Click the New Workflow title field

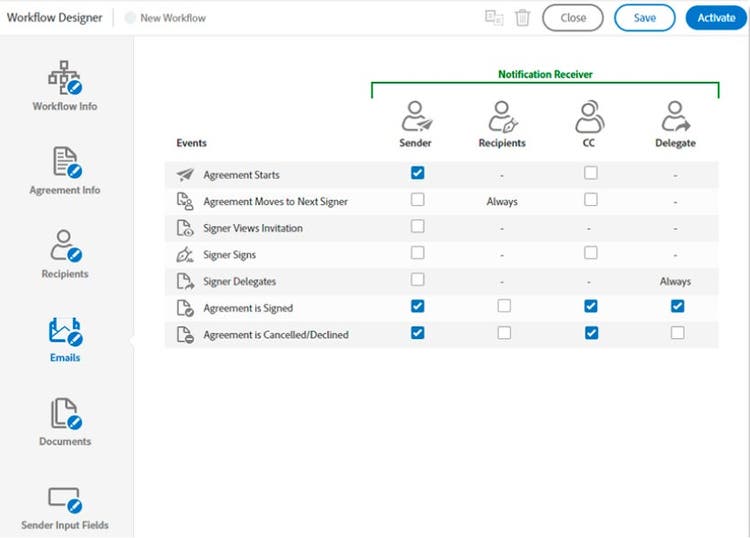[x=173, y=19]
